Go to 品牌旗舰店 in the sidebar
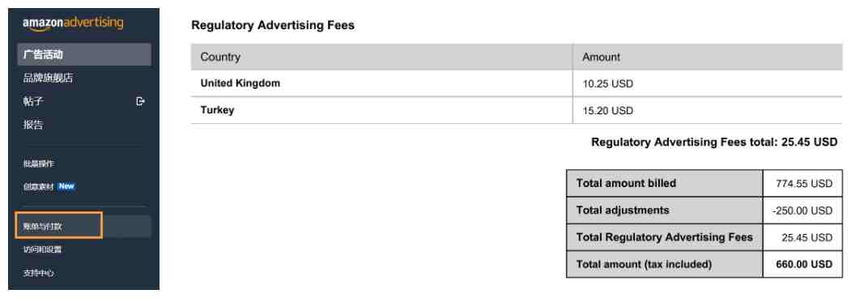 pyautogui.click(x=48, y=78)
